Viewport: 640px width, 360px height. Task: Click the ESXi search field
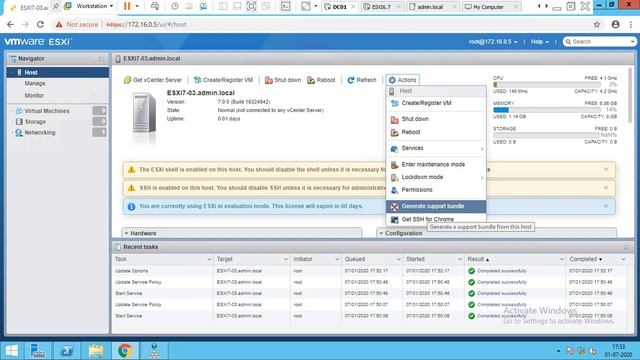pyautogui.click(x=599, y=42)
